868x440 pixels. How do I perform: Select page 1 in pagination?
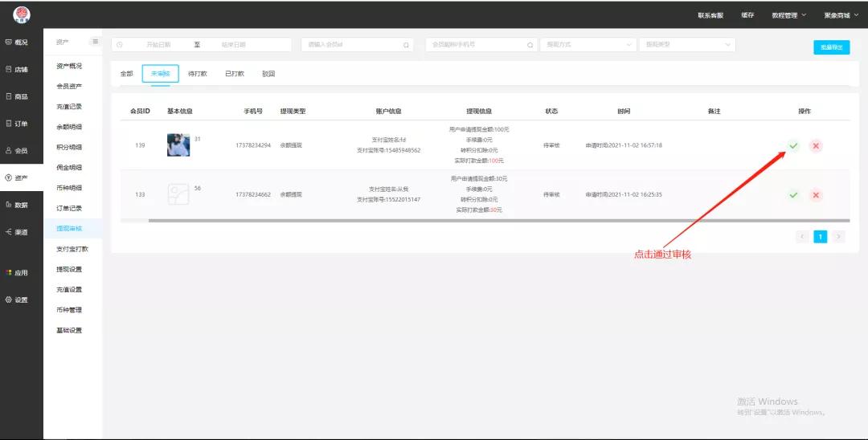click(x=821, y=237)
